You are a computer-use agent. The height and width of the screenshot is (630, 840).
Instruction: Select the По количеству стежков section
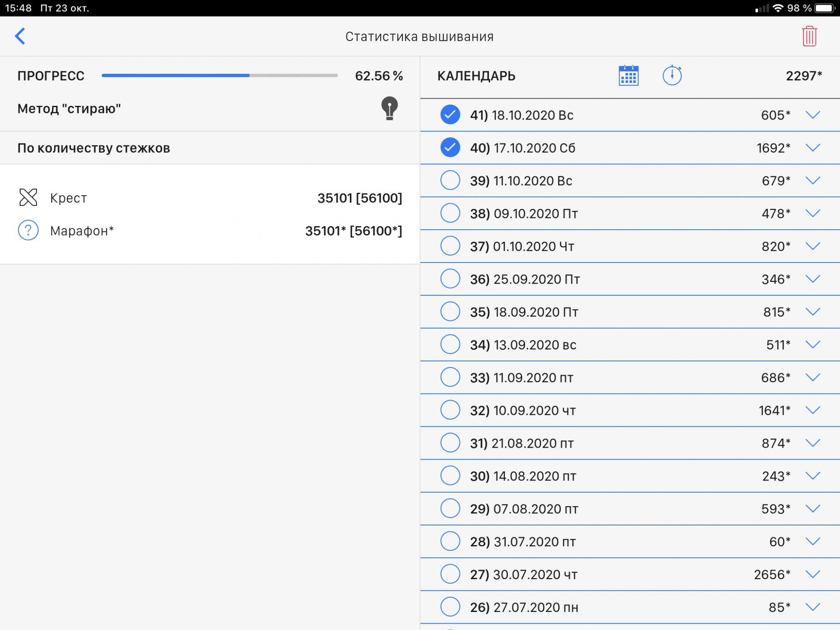94,148
